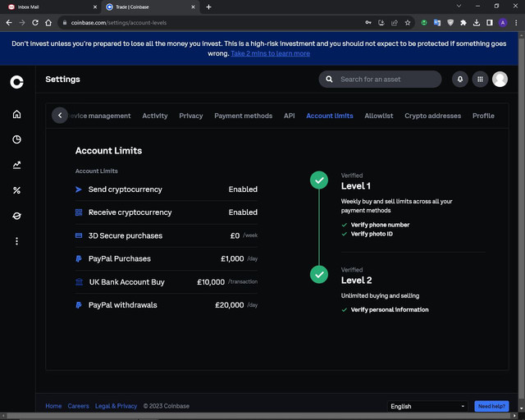
Task: Switch to the Payment methods tab
Action: point(244,116)
